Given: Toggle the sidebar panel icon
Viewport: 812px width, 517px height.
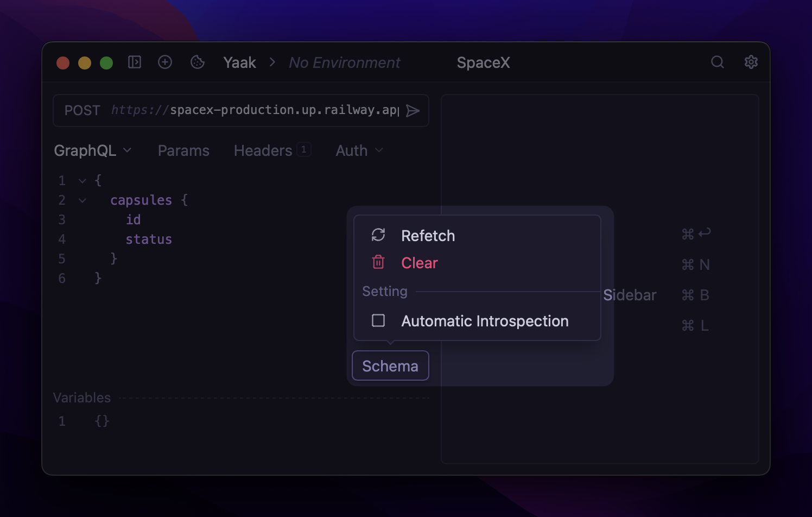Looking at the screenshot, I should pos(135,62).
